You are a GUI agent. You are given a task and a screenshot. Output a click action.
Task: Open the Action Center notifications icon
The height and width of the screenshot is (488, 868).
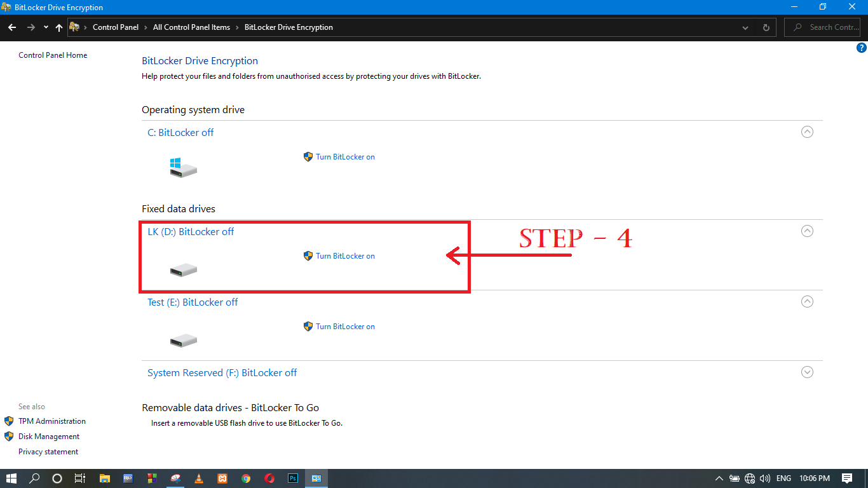(x=847, y=478)
